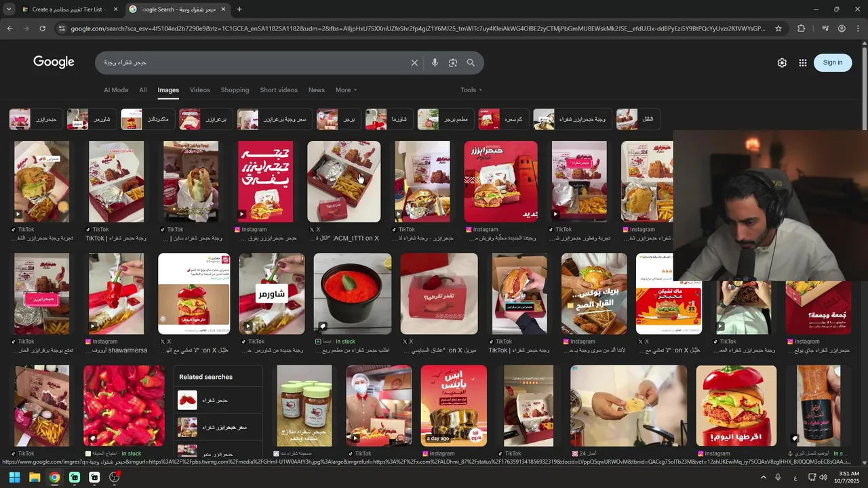Open the shawarmersa Instagram image result

click(116, 294)
